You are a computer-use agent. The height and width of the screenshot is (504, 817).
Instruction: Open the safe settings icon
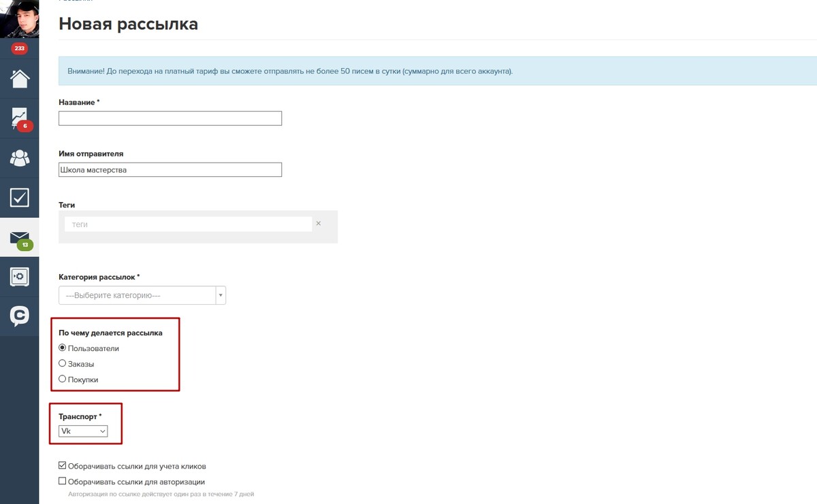click(20, 277)
